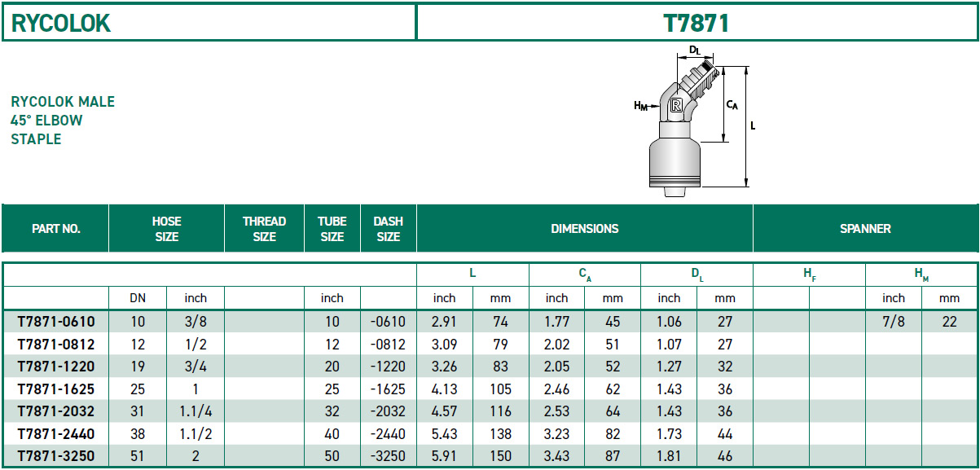Click the L inch value 3.09
This screenshot has width=980, height=470.
tap(445, 344)
